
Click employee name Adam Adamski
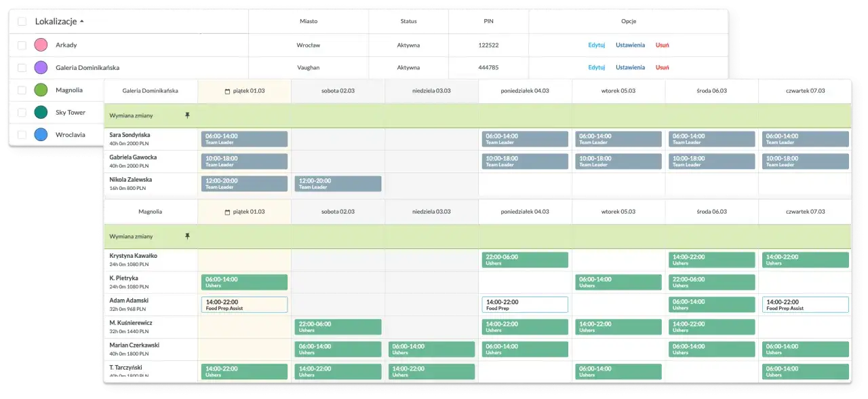point(129,301)
